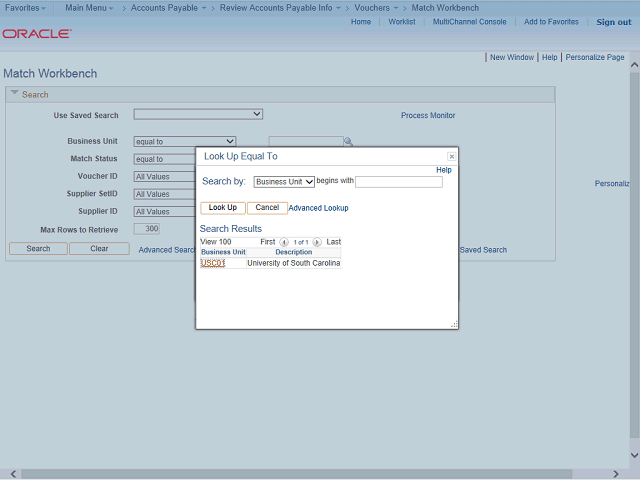Collapse the Search section triangle
Image resolution: width=640 pixels, height=480 pixels.
14,95
